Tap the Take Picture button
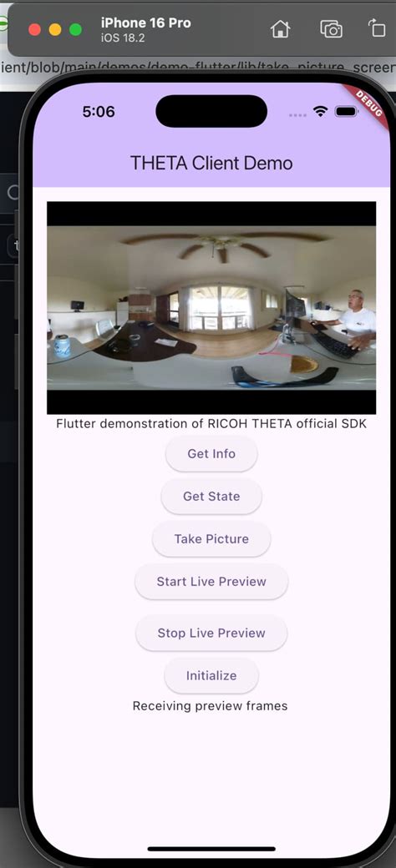The width and height of the screenshot is (396, 868). [211, 538]
